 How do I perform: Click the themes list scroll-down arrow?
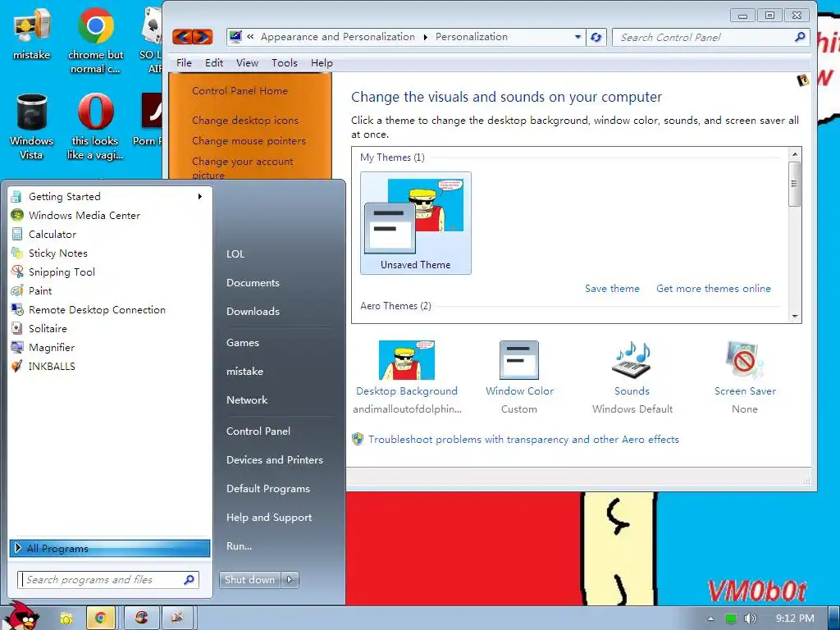(795, 317)
